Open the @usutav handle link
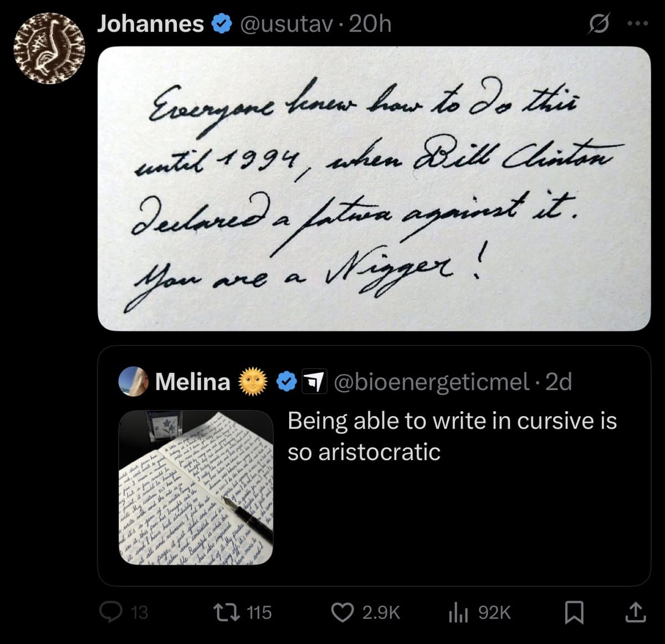The width and height of the screenshot is (665, 644). (x=288, y=24)
